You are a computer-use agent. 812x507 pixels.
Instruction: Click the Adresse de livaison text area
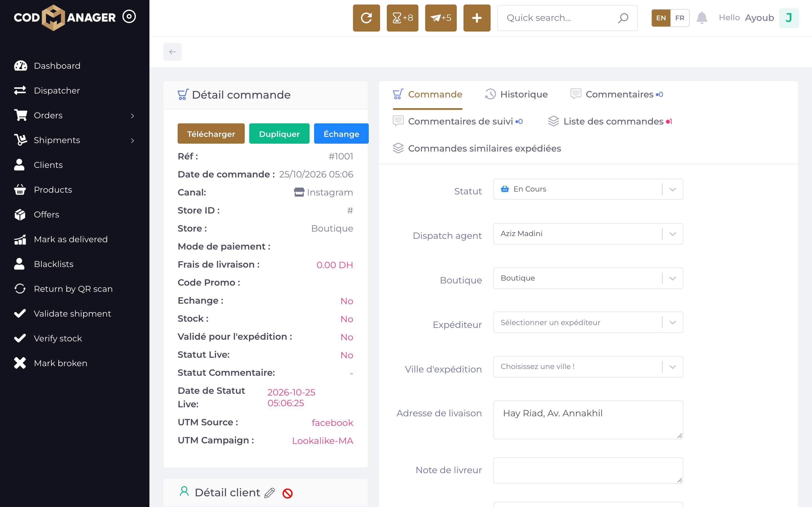[x=588, y=420]
